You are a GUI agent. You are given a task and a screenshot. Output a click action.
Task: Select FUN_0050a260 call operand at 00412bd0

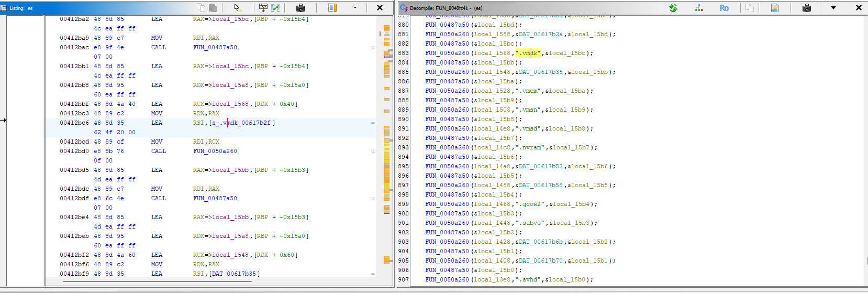215,151
